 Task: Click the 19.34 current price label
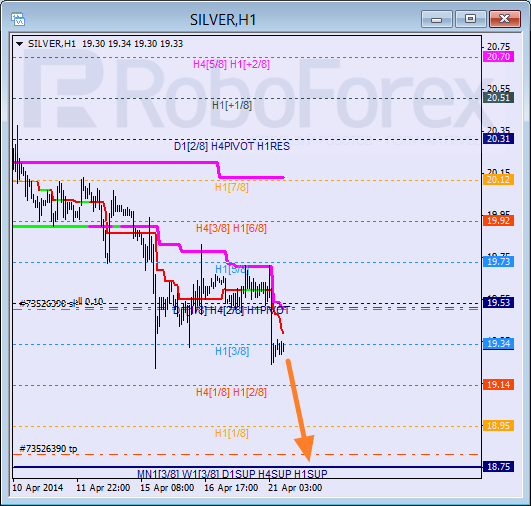click(x=498, y=343)
